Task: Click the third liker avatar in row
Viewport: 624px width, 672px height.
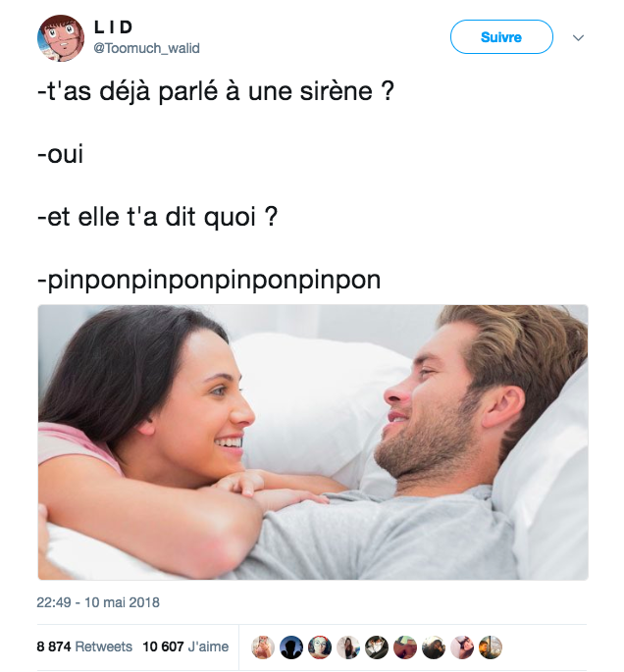Action: click(x=320, y=647)
